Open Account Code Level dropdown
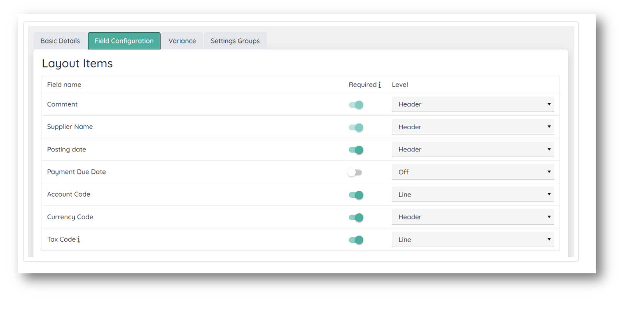644x319 pixels. tap(473, 194)
